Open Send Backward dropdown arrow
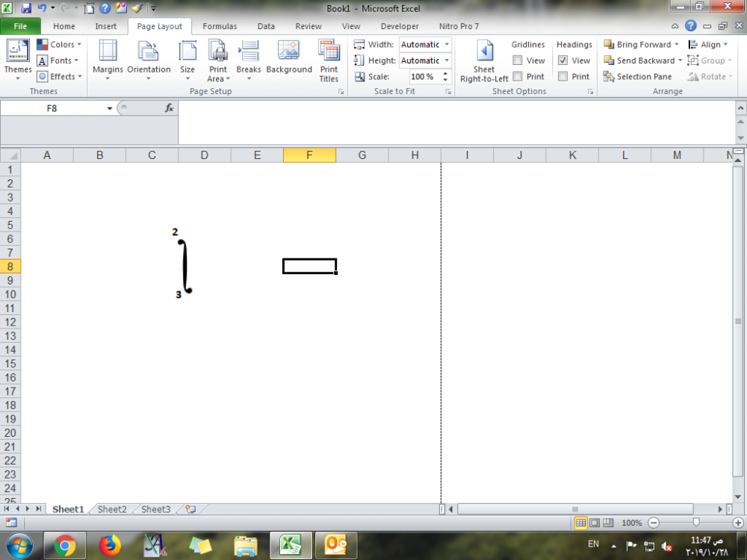 pos(680,60)
